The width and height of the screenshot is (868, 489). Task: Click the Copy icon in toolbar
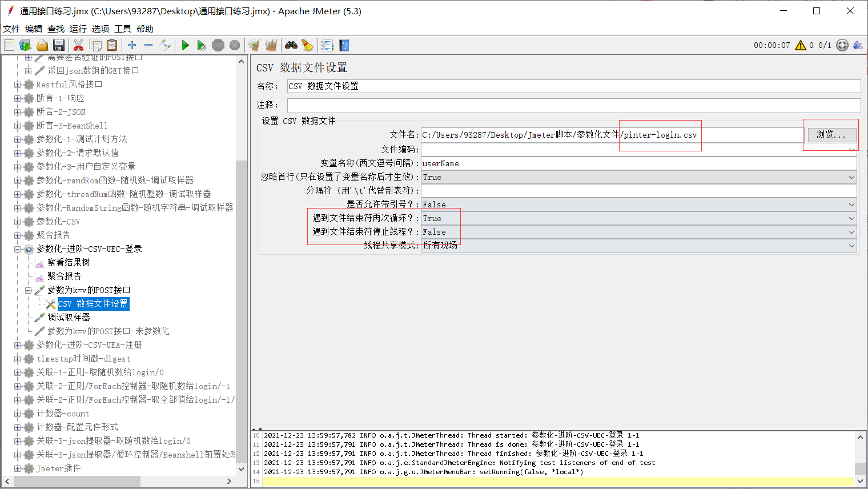(95, 45)
